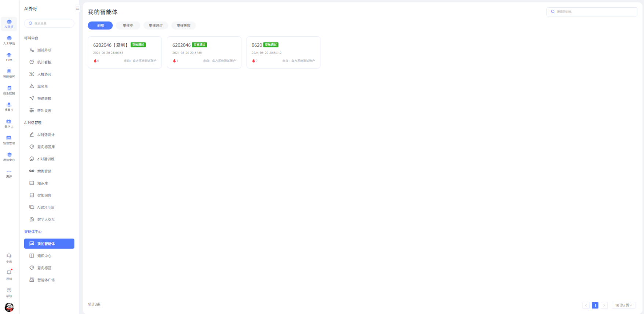Open 统计看板 in the sidebar
This screenshot has width=644, height=314.
click(44, 62)
